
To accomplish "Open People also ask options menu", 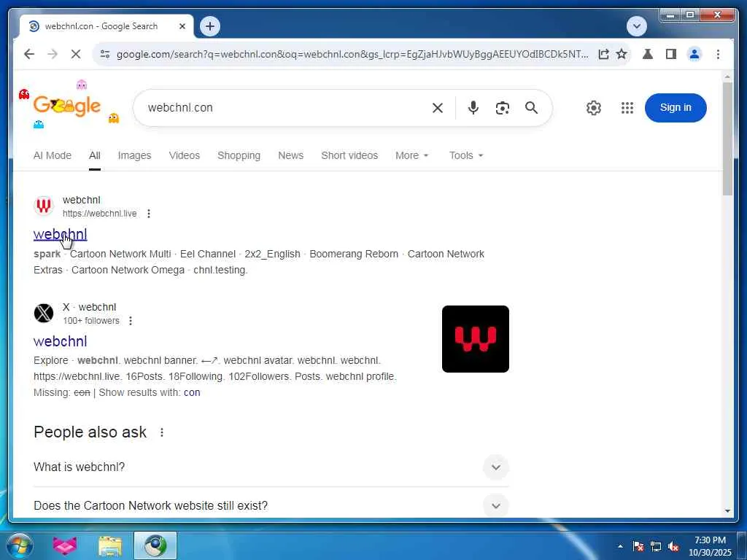I will point(162,432).
